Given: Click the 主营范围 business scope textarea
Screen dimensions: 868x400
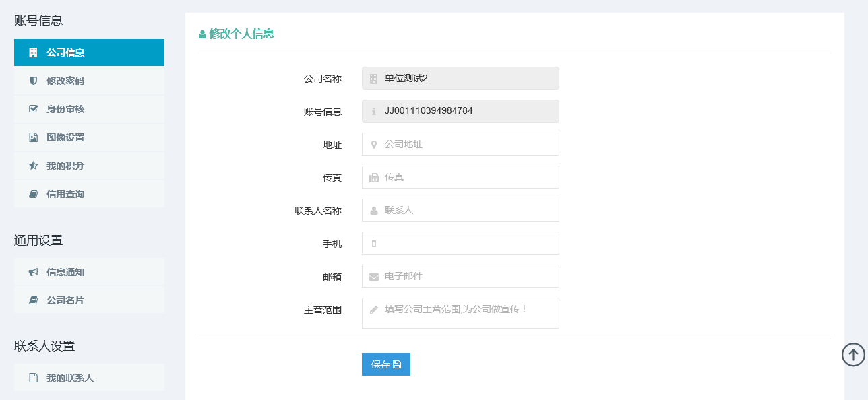Looking at the screenshot, I should [x=460, y=313].
